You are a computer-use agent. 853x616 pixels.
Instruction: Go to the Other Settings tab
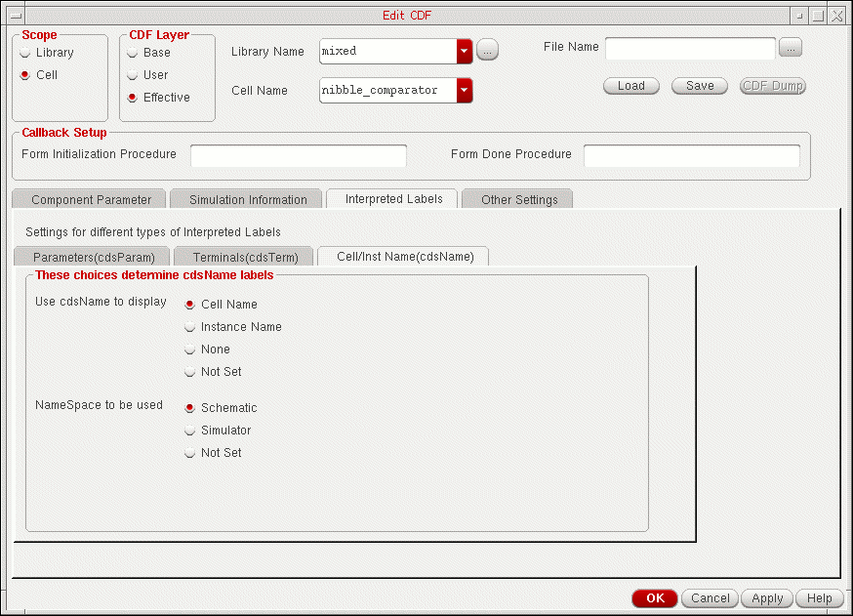pyautogui.click(x=519, y=199)
